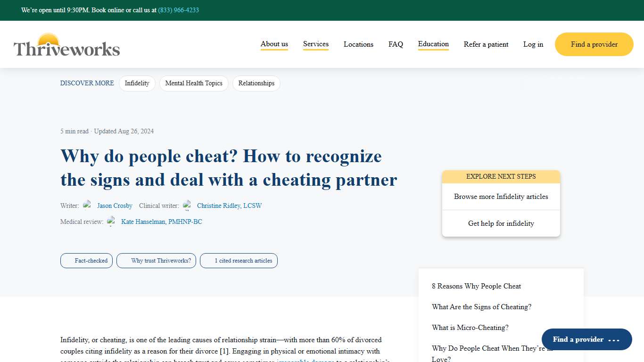644x362 pixels.
Task: Open Get help for infidelity
Action: [x=501, y=223]
